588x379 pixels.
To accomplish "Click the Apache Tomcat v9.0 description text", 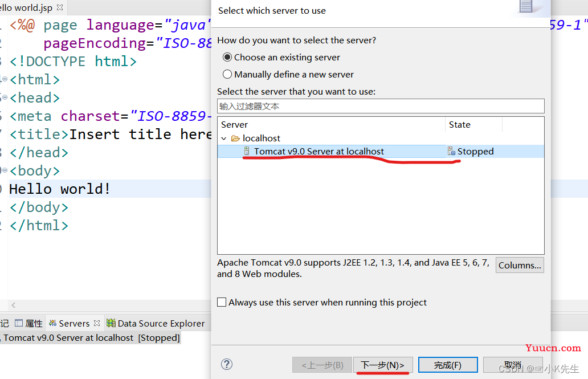I will pos(353,268).
